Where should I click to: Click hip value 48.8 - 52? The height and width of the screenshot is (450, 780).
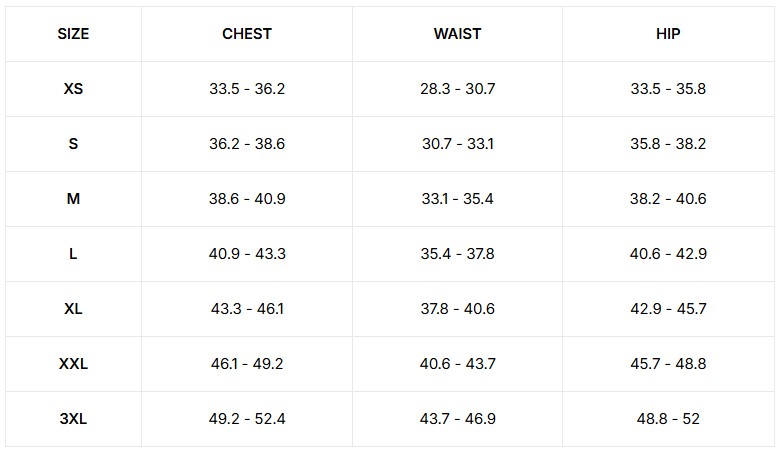point(668,419)
